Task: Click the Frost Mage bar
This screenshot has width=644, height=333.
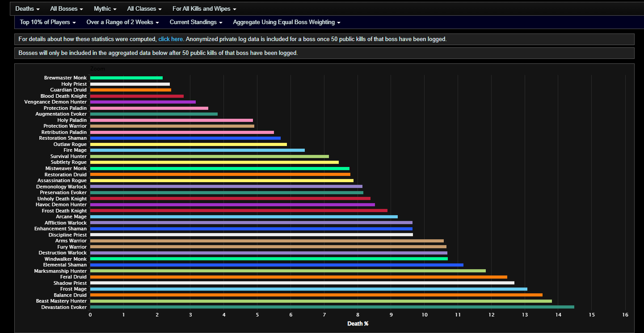Action: click(x=309, y=289)
